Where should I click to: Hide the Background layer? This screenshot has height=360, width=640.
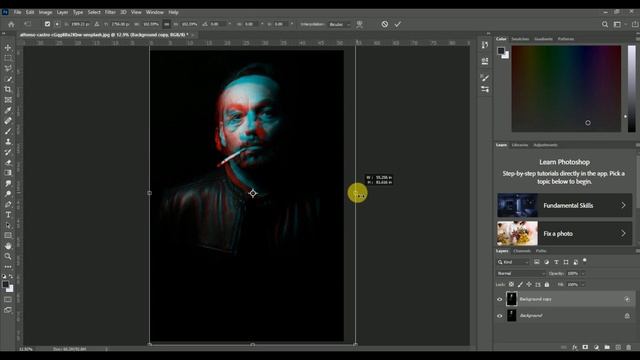click(x=500, y=316)
